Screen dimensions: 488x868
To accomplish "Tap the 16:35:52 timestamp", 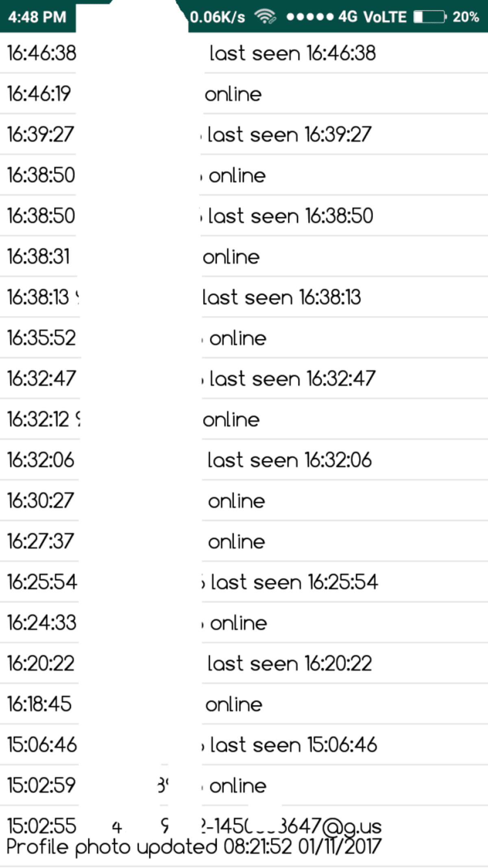I will tap(41, 338).
